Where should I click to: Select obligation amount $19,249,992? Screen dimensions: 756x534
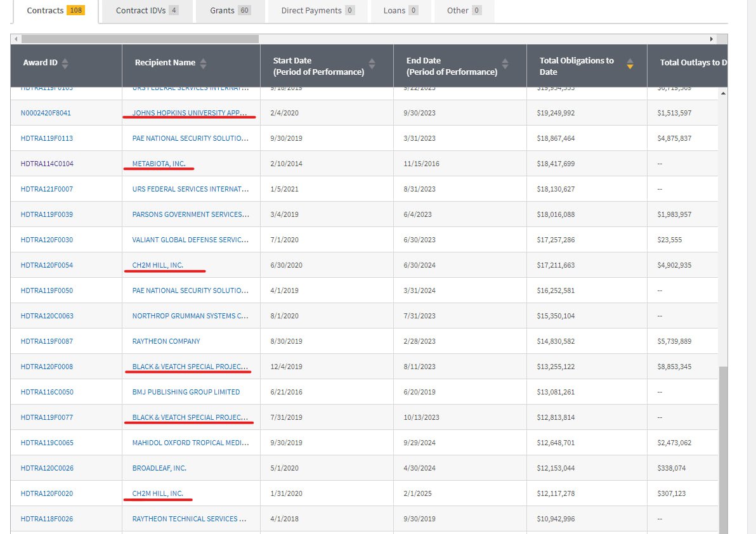click(x=556, y=113)
